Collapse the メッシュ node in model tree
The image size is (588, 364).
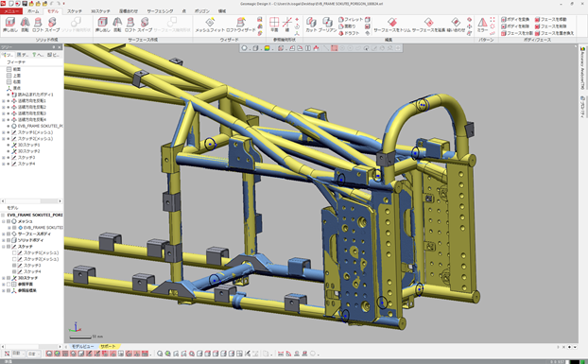coord(3,221)
